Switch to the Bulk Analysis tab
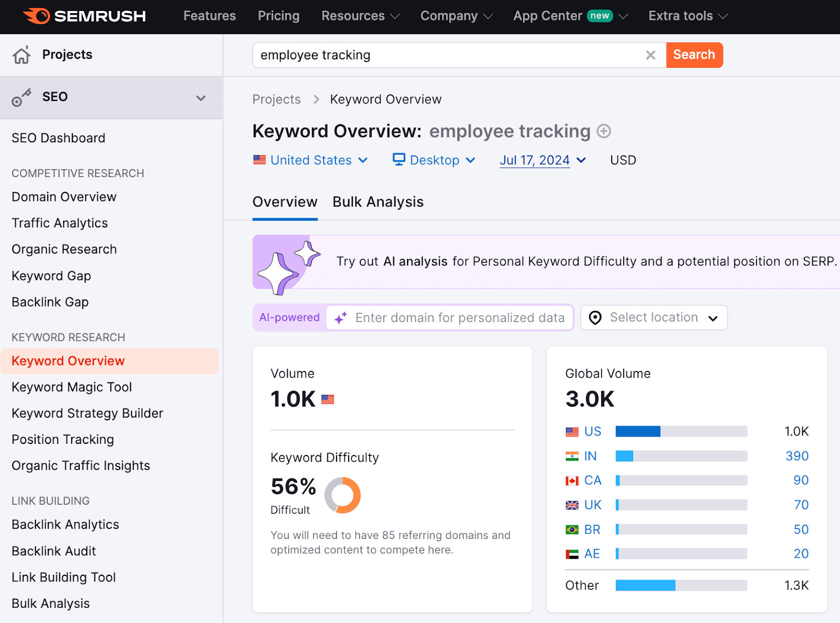Screen dimensions: 840x623 click(x=378, y=202)
